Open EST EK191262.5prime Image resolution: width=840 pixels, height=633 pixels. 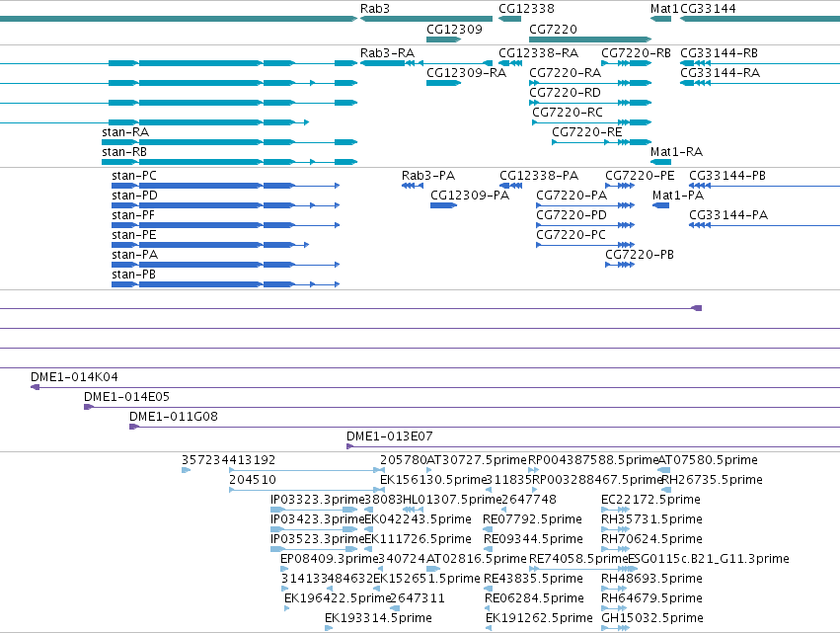click(539, 618)
